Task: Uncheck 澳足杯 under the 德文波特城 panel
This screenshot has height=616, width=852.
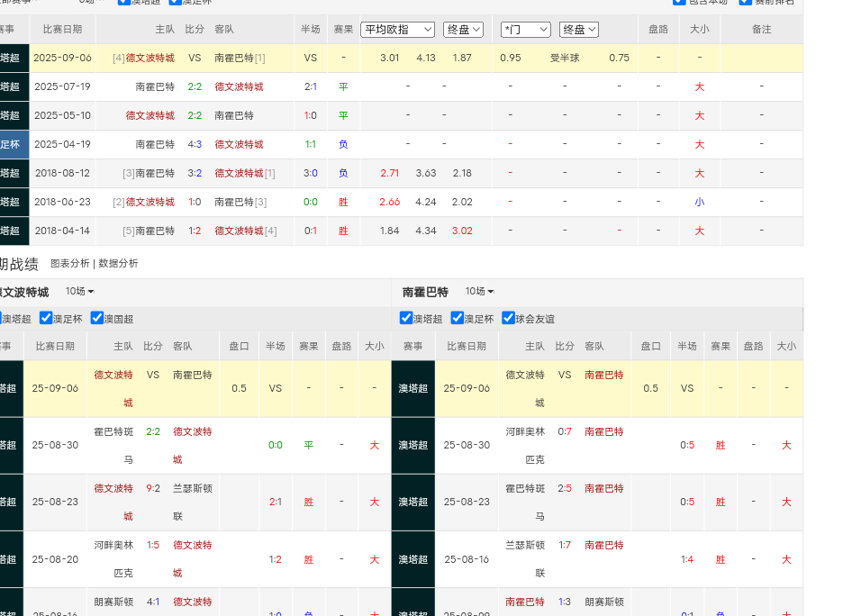Action: (x=47, y=318)
